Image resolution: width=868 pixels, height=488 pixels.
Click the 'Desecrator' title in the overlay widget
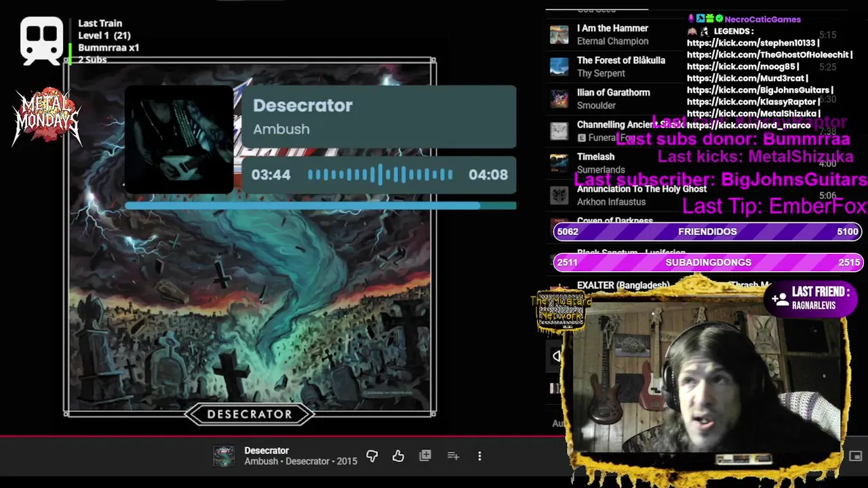click(x=302, y=106)
